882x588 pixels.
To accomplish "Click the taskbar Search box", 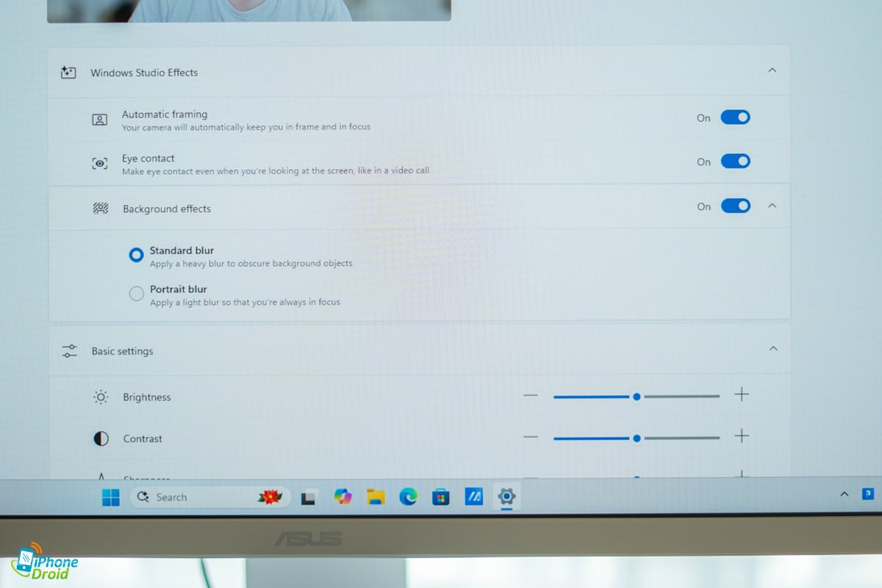I will [x=209, y=498].
